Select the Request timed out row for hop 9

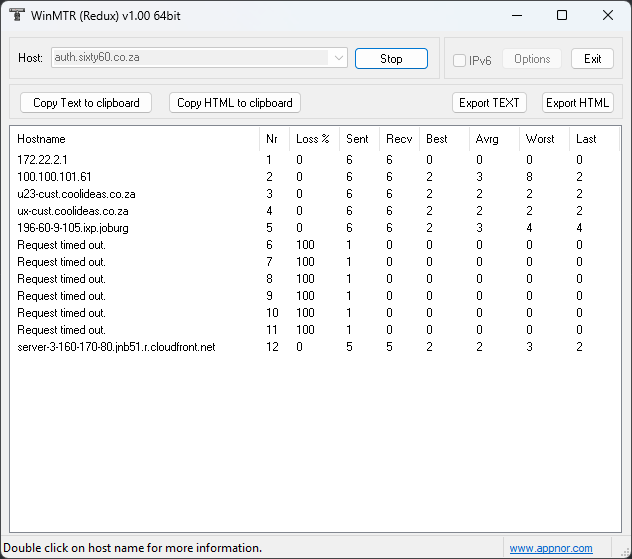315,296
